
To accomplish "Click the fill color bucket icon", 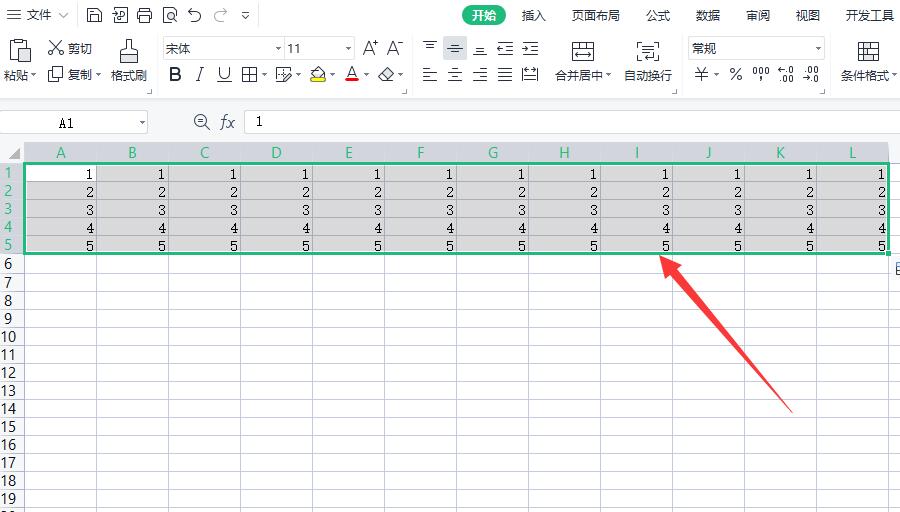I will coord(318,74).
